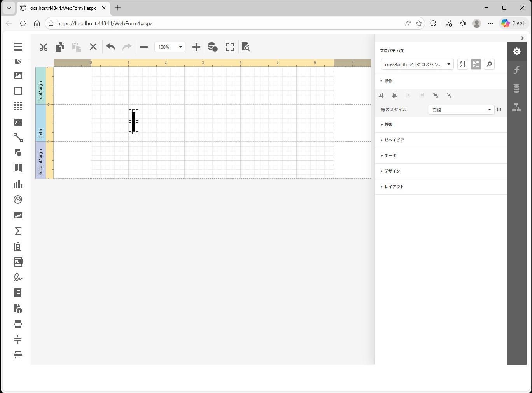
Task: Select the Picture Box control in the toolbox
Action: (18, 75)
